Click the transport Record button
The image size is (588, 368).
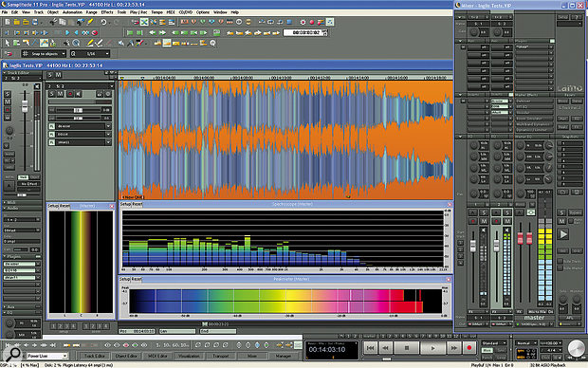pyautogui.click(x=469, y=348)
